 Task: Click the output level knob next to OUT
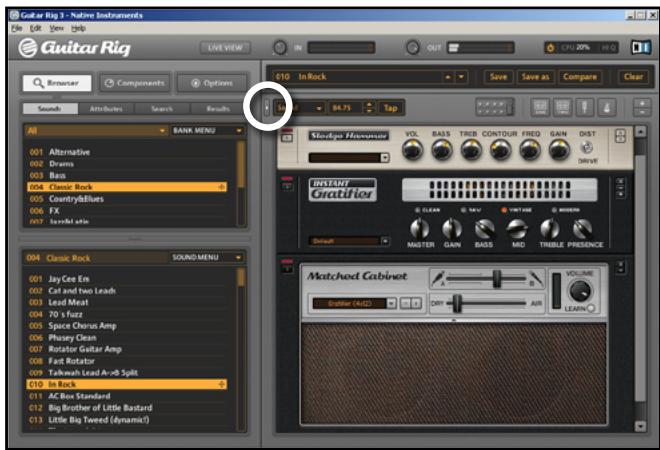coord(412,48)
